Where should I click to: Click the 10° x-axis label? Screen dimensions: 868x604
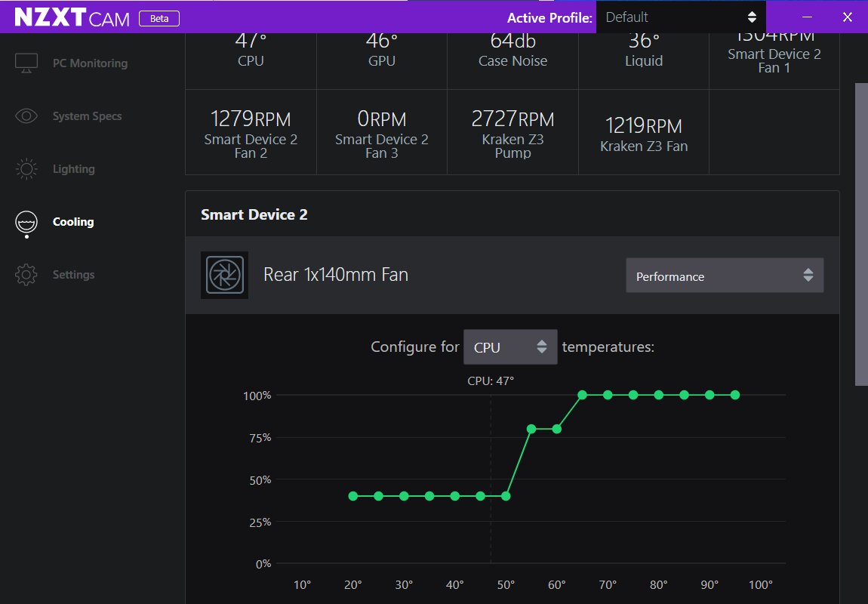[x=302, y=584]
